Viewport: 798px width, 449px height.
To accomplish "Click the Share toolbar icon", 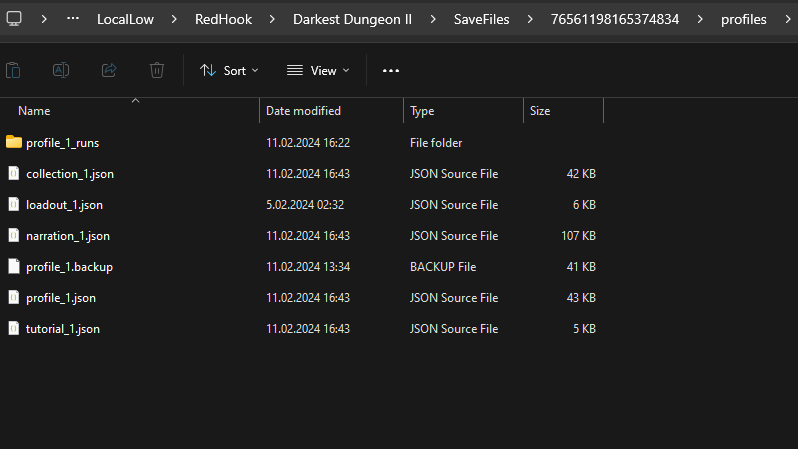I will [109, 70].
